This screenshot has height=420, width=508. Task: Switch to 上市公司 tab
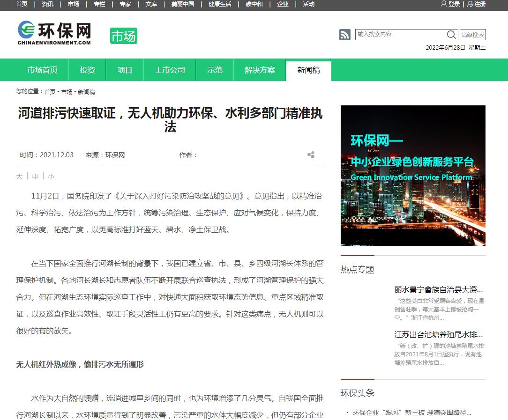(x=170, y=70)
